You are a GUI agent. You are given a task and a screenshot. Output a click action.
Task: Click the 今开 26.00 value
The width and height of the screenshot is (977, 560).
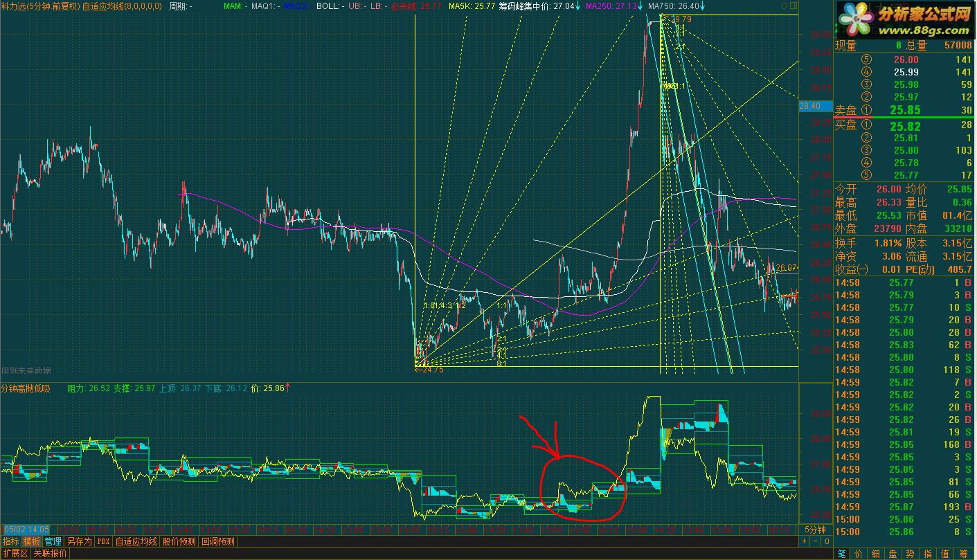point(888,188)
